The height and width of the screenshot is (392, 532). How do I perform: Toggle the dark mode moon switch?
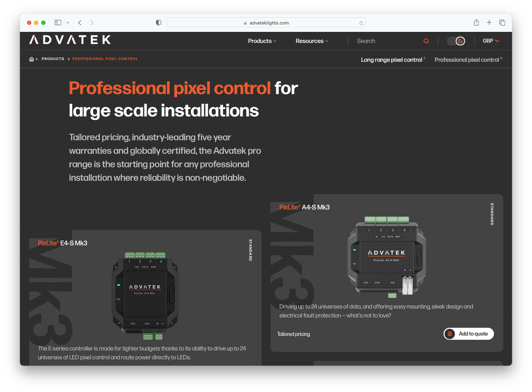tap(456, 41)
